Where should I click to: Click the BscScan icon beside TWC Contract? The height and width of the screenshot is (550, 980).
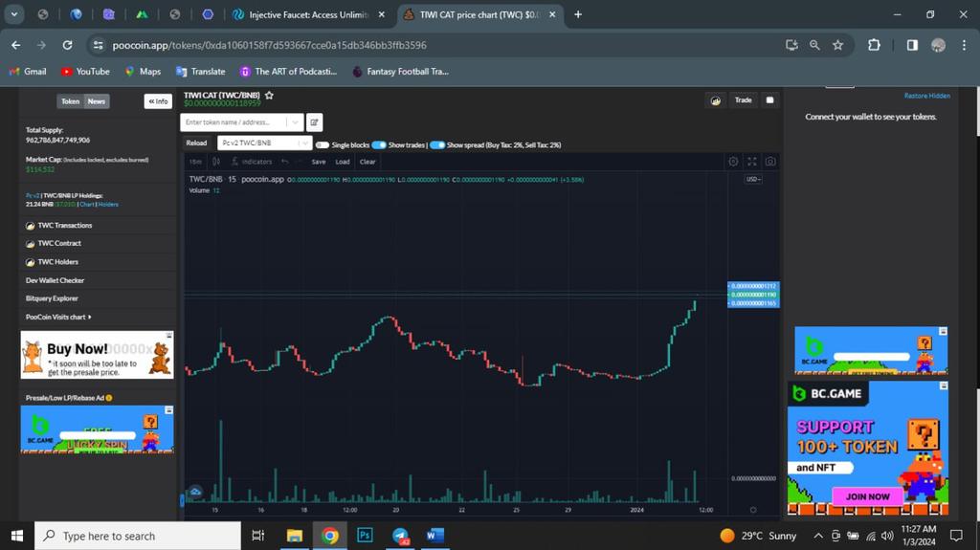30,244
